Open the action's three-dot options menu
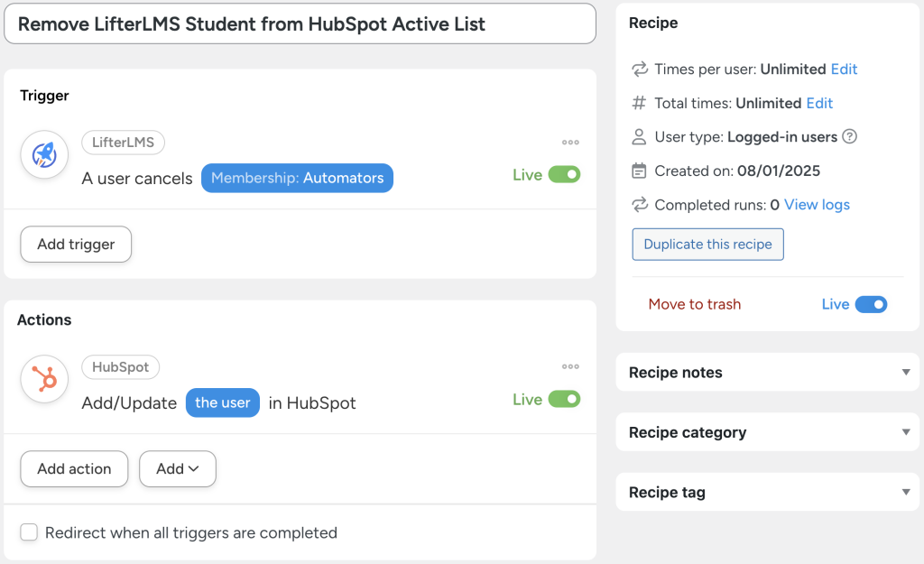Screen dimensions: 924x564 (570, 366)
